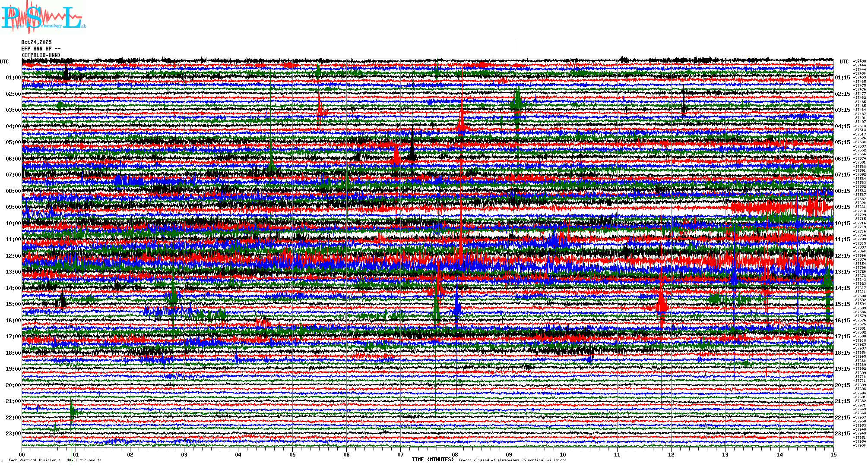Click the (EFPALIO-HNN) station name label

[41, 55]
